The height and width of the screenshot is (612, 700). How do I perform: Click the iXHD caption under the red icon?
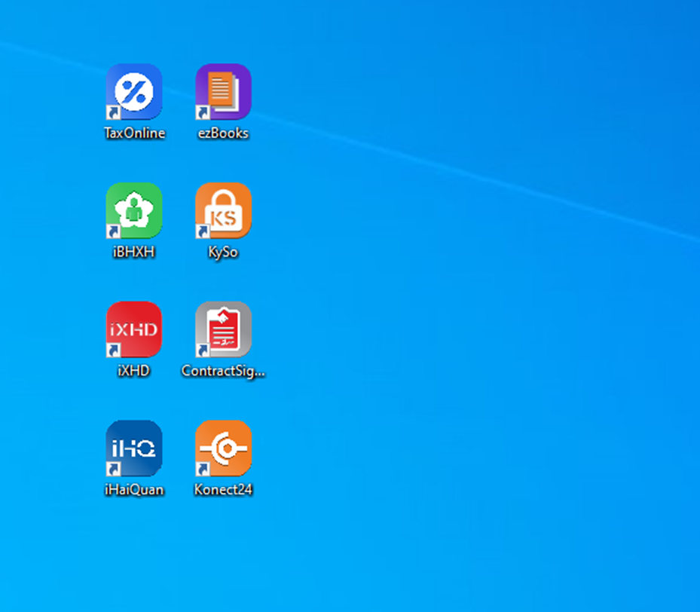tap(133, 371)
